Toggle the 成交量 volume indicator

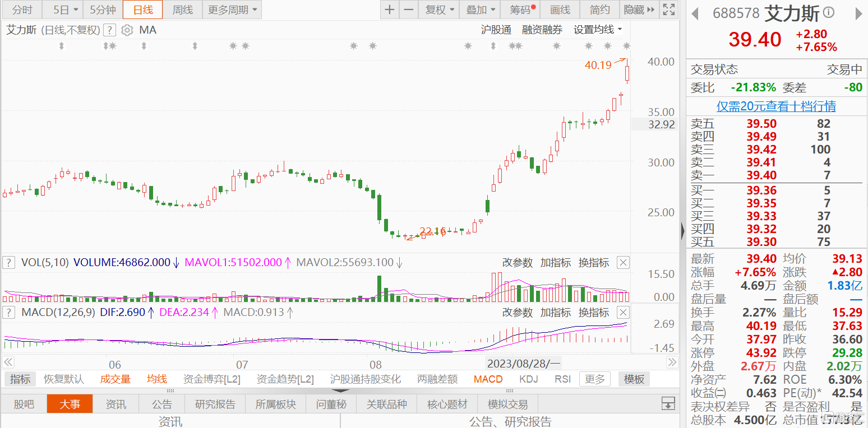tap(116, 379)
